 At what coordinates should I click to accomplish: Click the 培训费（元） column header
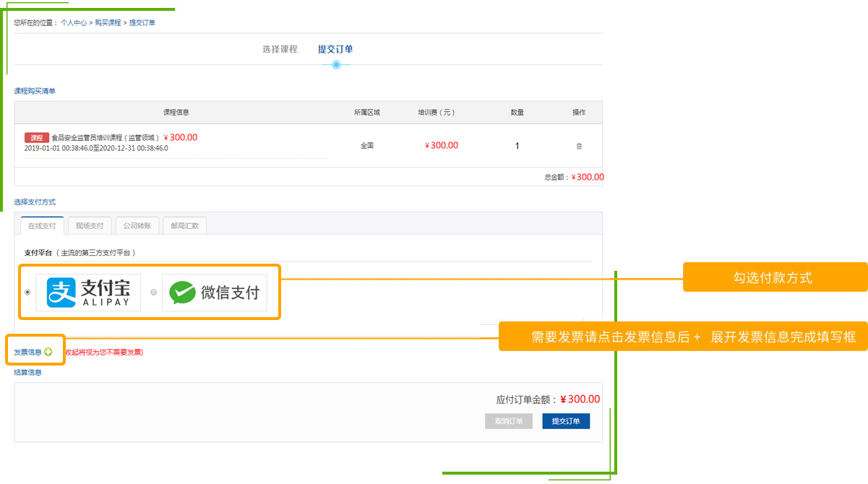(x=437, y=113)
